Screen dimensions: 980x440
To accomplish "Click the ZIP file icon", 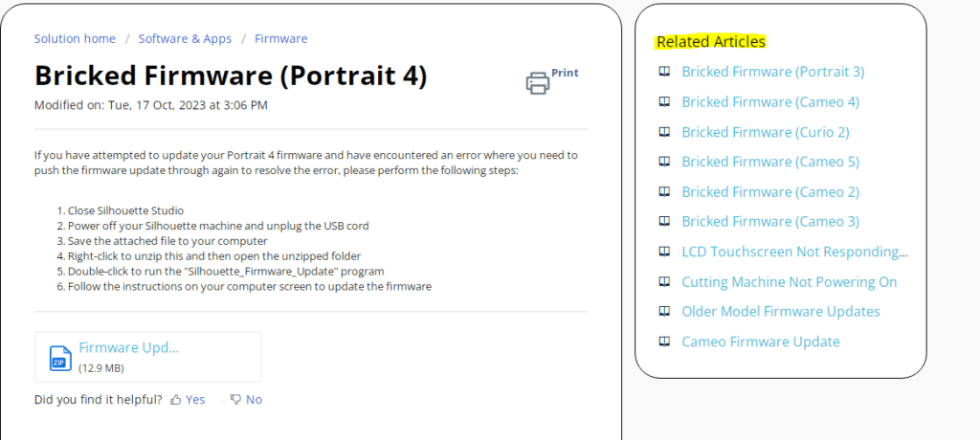I will point(60,358).
